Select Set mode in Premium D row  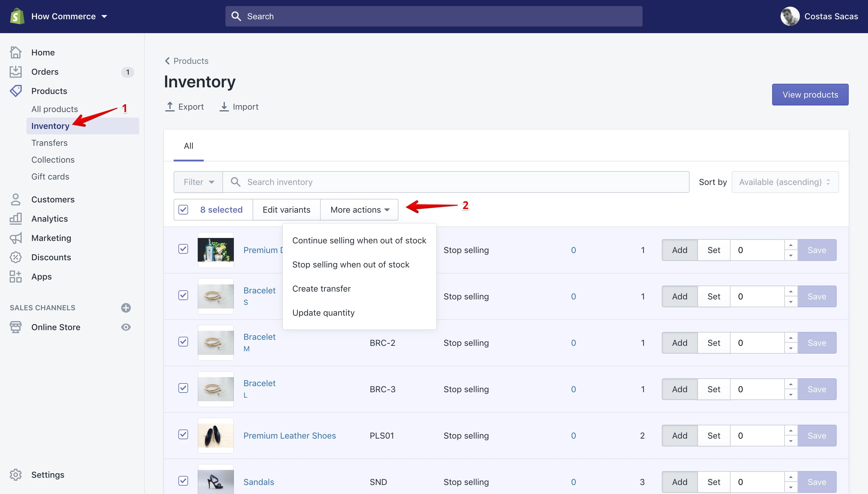714,250
